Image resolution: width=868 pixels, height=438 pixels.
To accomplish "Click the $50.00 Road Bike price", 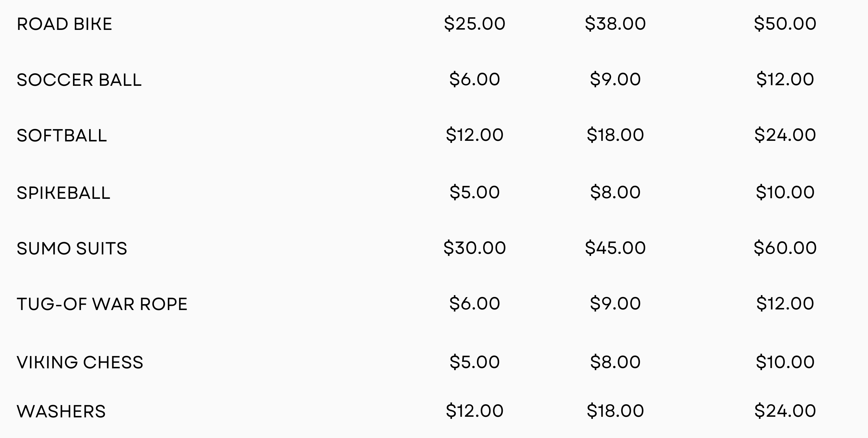I will click(x=785, y=24).
